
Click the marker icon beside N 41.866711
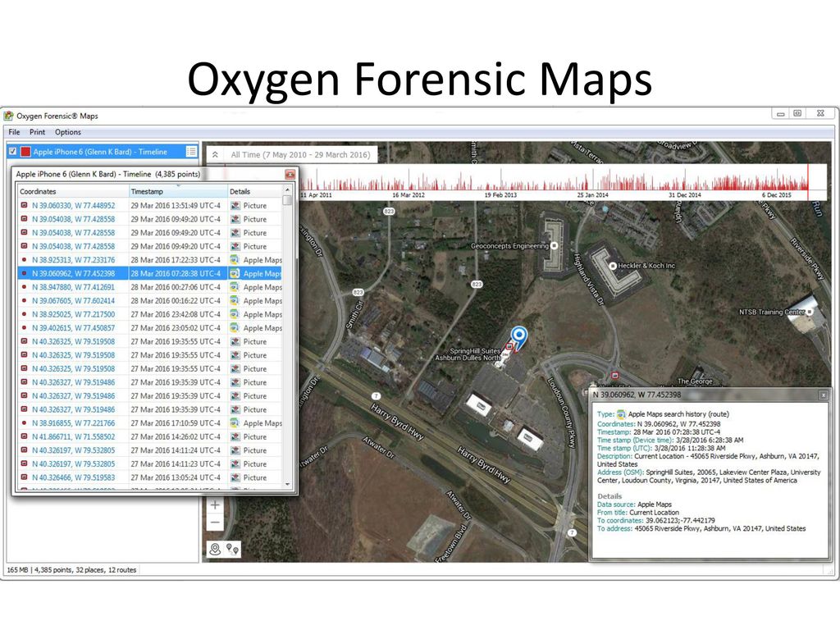24,436
